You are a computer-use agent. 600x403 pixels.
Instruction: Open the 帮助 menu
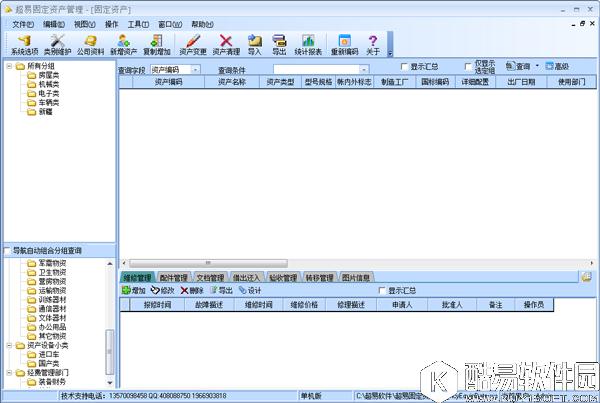[202, 24]
